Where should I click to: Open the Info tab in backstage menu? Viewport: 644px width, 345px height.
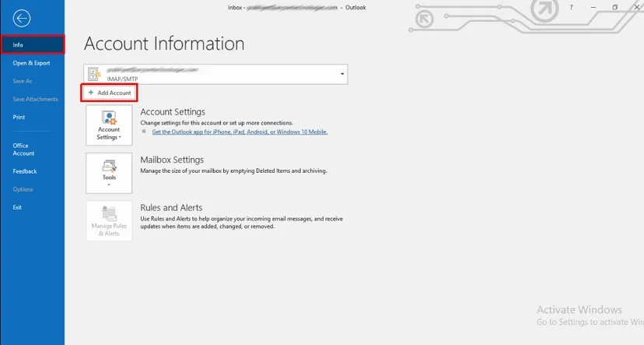click(33, 45)
